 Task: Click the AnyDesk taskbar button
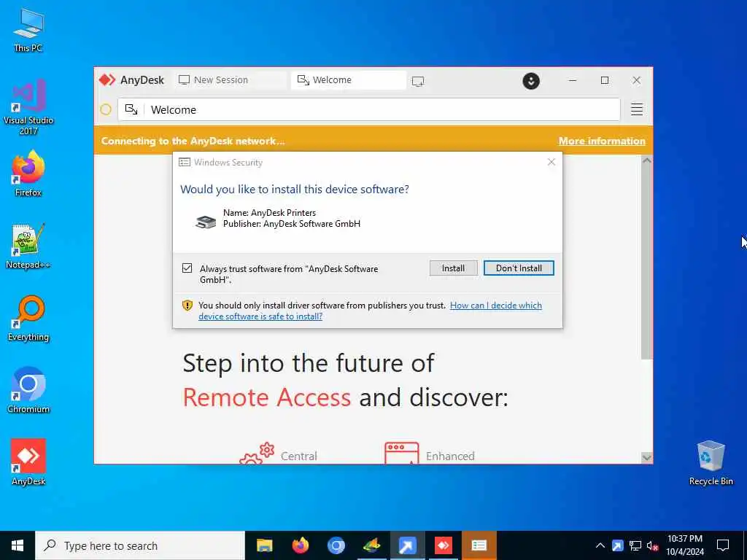coord(443,545)
